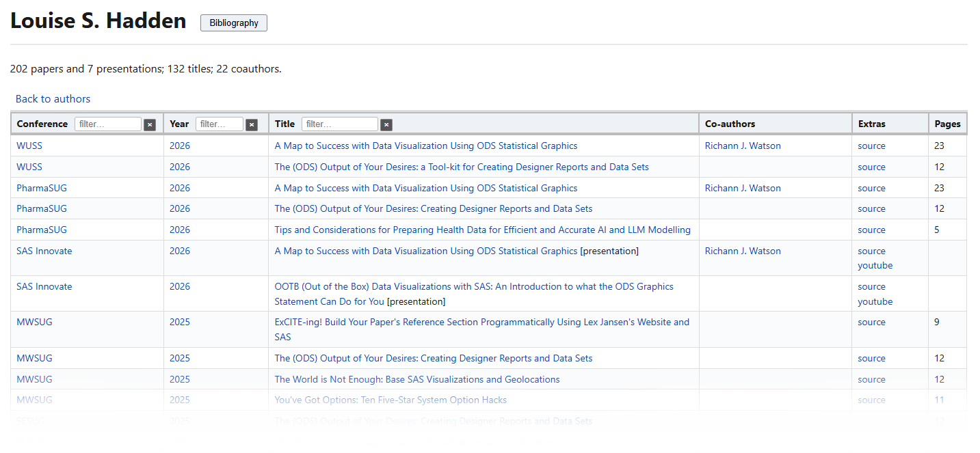Open MWSUG link for World is Not Enough row
980x453 pixels.
34,379
